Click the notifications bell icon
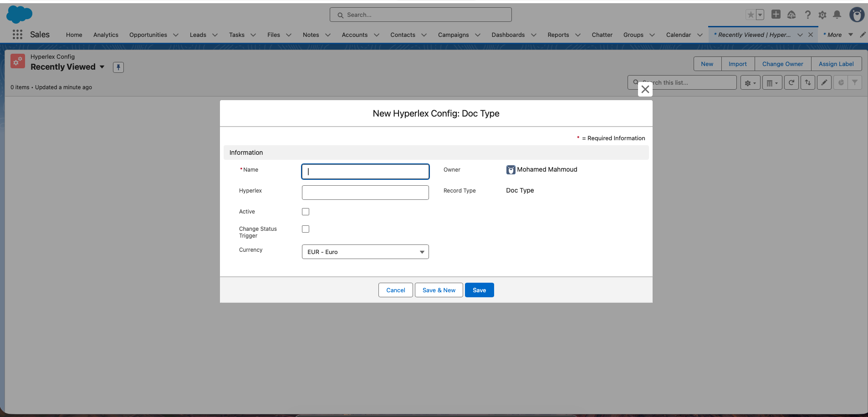Image resolution: width=868 pixels, height=417 pixels. 837,15
